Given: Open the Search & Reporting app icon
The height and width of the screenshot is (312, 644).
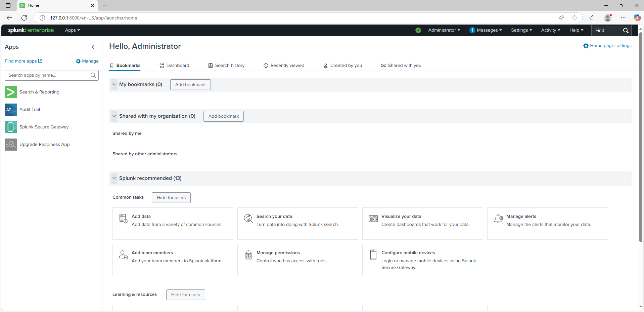Looking at the screenshot, I should pyautogui.click(x=11, y=92).
